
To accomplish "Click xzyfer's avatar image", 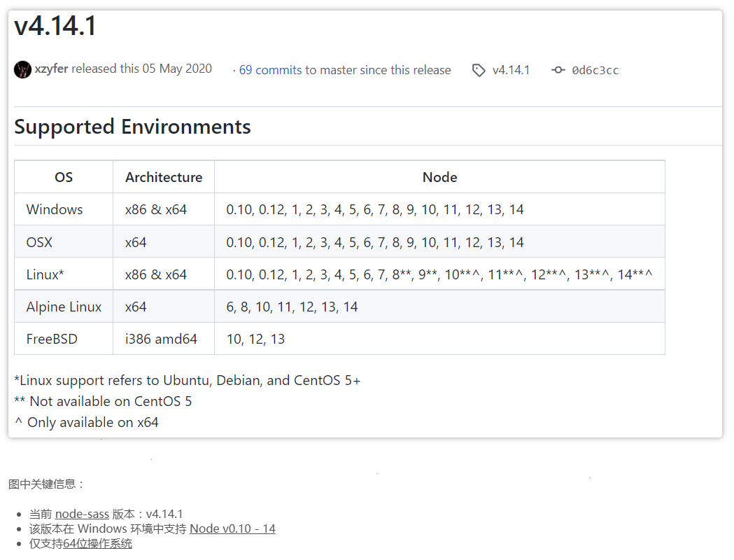I will point(22,70).
